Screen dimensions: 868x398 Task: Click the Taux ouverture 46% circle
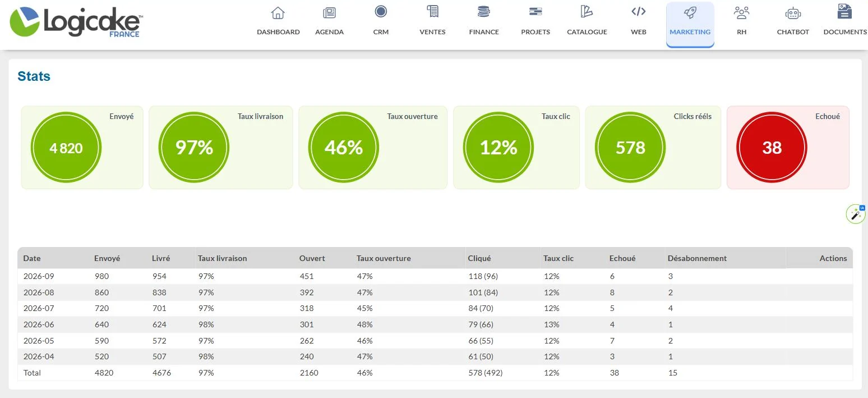pyautogui.click(x=344, y=148)
